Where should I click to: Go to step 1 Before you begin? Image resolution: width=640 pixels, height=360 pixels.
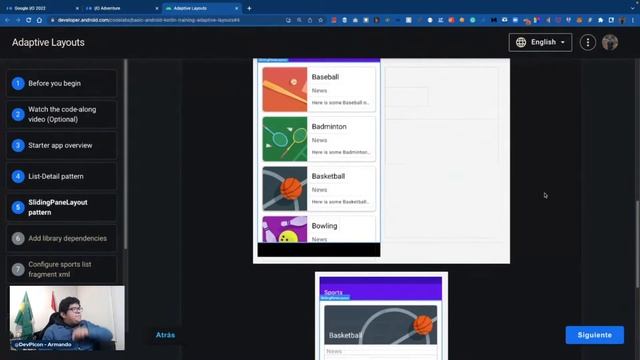(62, 83)
